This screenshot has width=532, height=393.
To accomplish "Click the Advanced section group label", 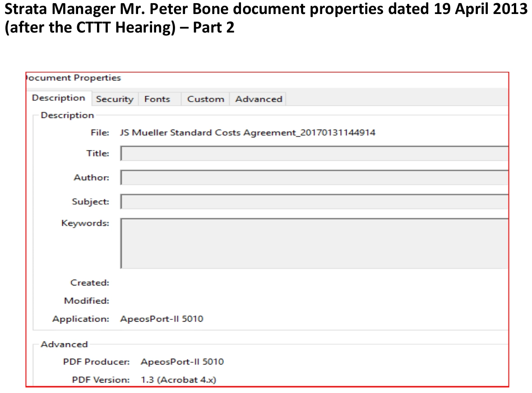I will tap(64, 344).
